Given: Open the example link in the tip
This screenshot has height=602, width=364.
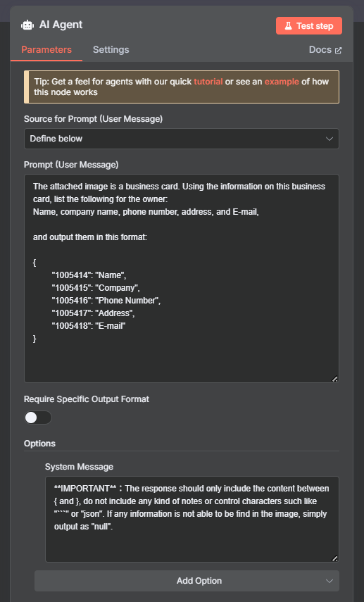Looking at the screenshot, I should pos(282,82).
